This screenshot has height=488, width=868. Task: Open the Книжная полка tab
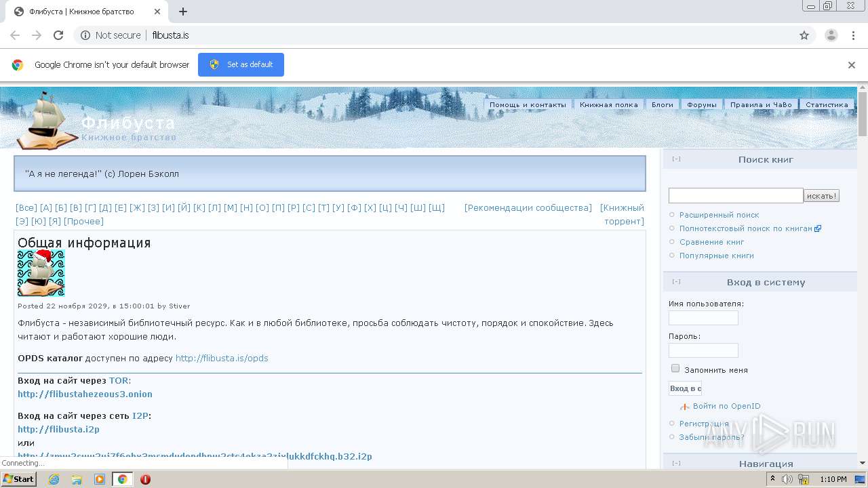click(609, 104)
